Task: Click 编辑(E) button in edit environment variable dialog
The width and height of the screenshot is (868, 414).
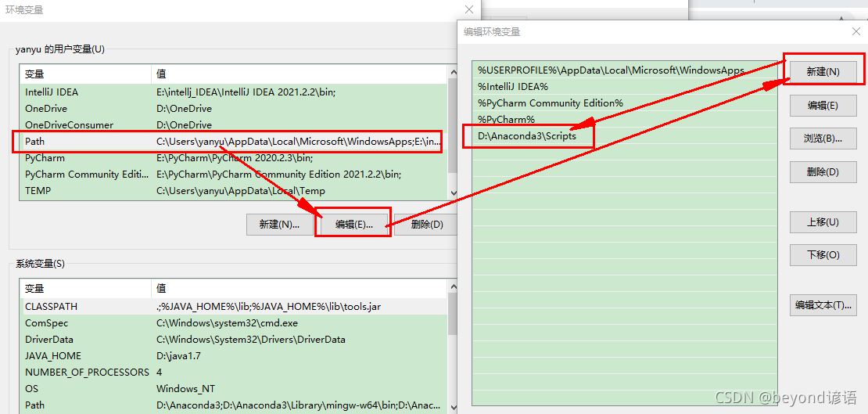Action: click(x=823, y=106)
